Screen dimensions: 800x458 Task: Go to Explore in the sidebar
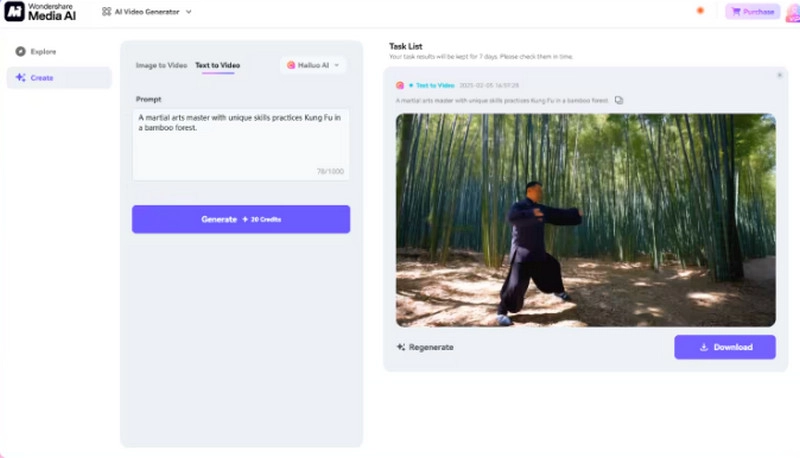click(x=42, y=51)
